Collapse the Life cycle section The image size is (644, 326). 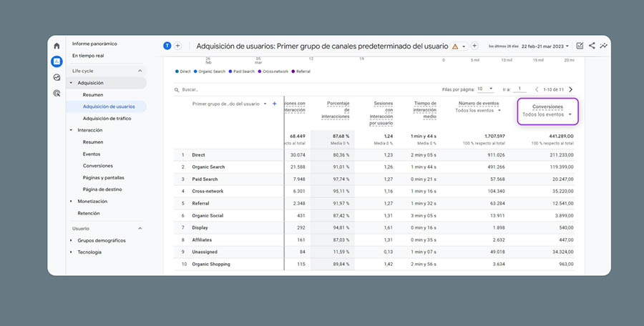pos(140,71)
